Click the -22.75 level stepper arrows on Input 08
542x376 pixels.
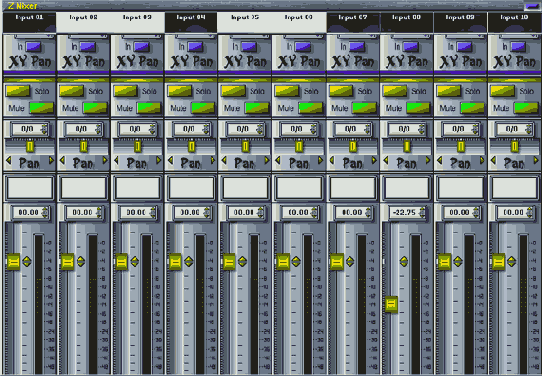[x=422, y=213]
